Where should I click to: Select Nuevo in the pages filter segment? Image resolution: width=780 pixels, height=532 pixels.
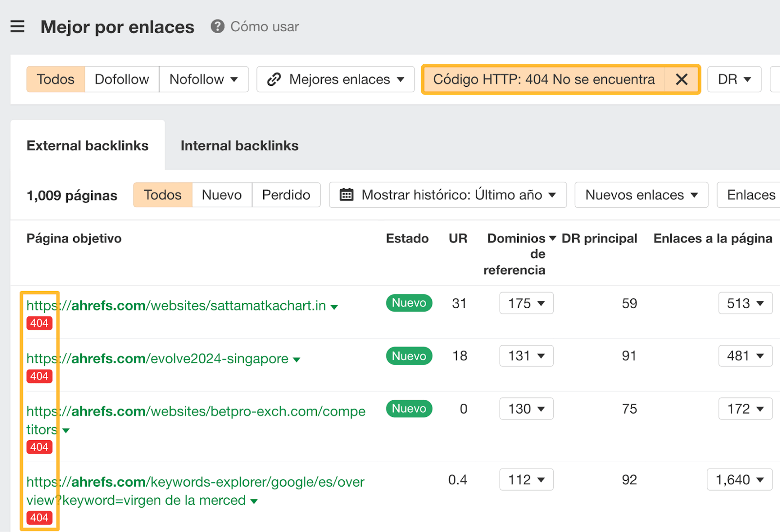click(x=221, y=195)
